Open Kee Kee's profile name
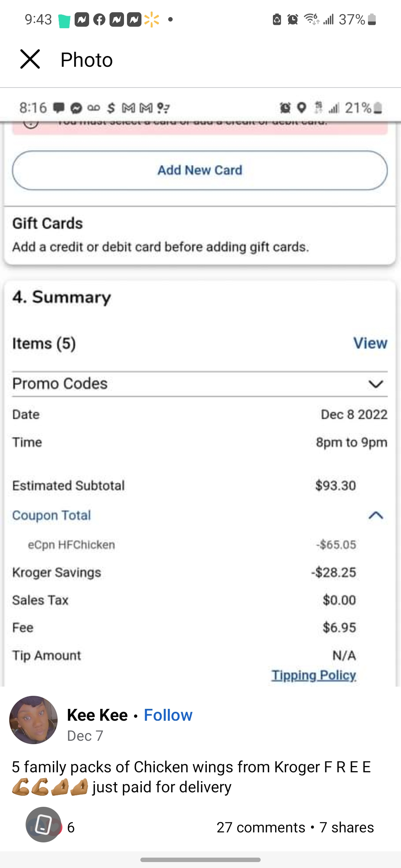The height and width of the screenshot is (868, 401). pyautogui.click(x=97, y=715)
